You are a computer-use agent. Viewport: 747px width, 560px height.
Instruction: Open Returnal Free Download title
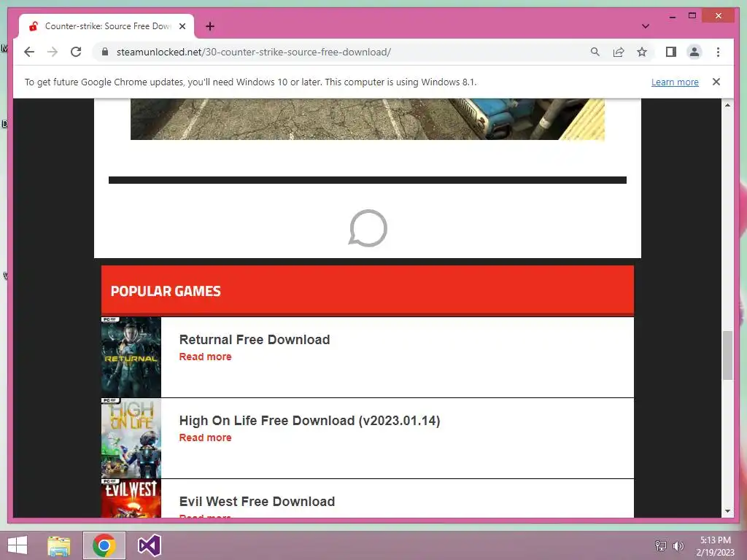click(x=255, y=340)
